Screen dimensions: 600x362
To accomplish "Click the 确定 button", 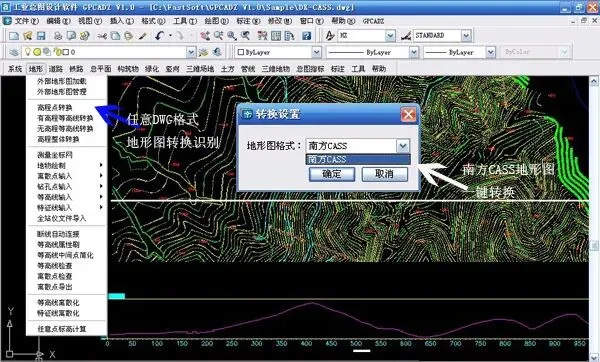I will point(332,174).
